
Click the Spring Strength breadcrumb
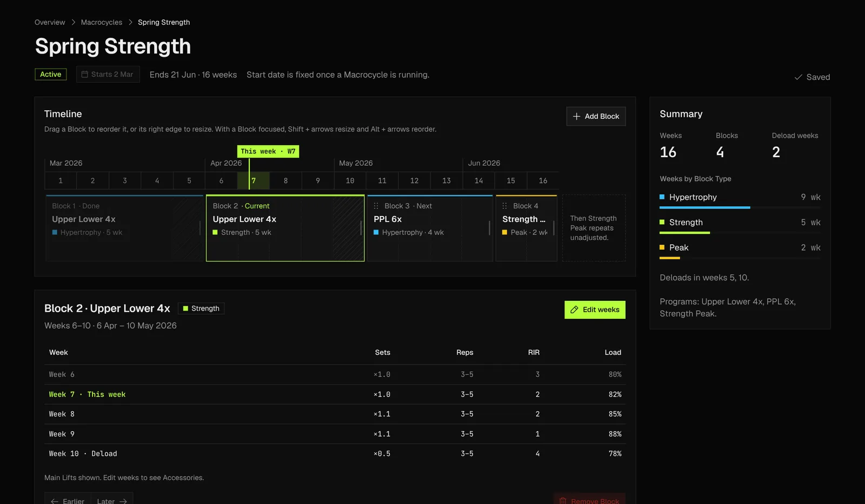coord(164,22)
